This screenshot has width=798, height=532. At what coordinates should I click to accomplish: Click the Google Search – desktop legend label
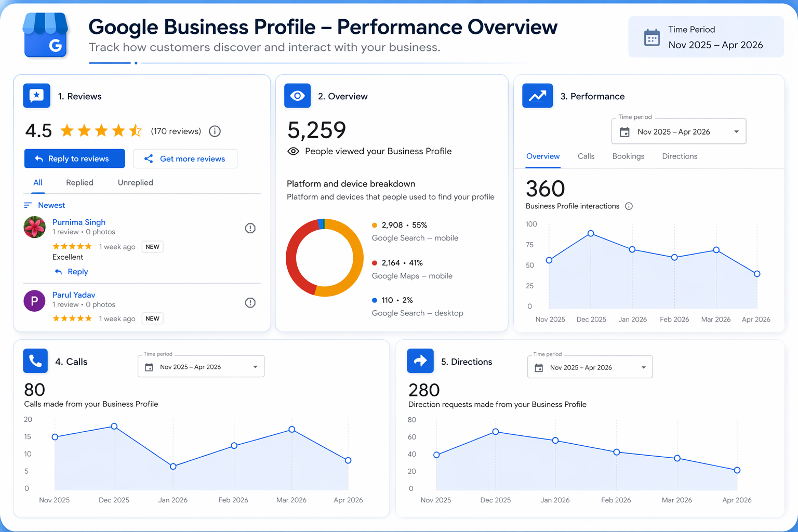click(x=418, y=313)
